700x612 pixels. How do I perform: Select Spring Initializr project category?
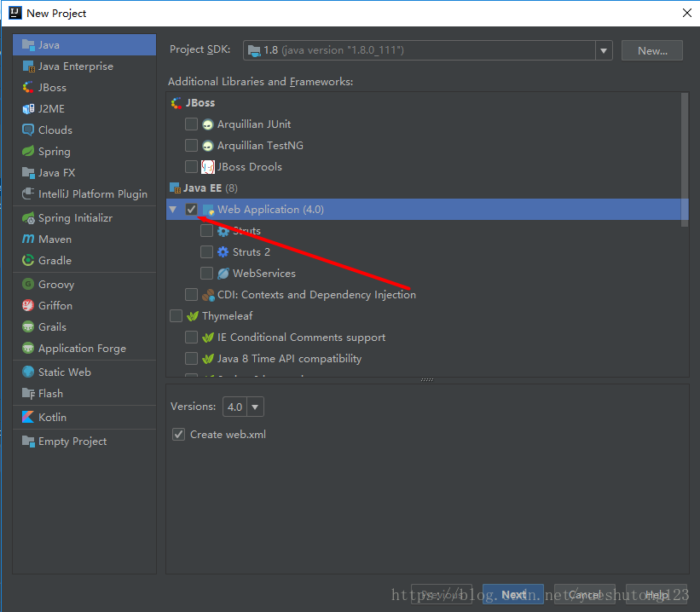tap(84, 218)
